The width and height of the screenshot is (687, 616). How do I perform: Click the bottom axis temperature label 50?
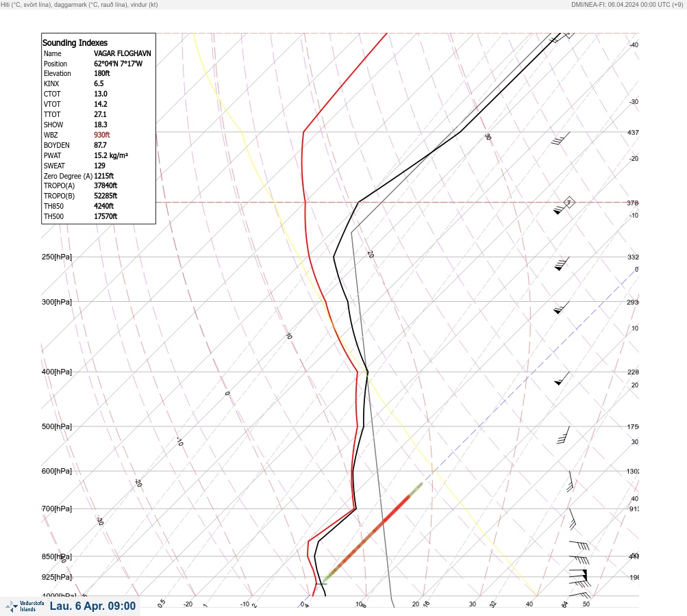pyautogui.click(x=586, y=604)
